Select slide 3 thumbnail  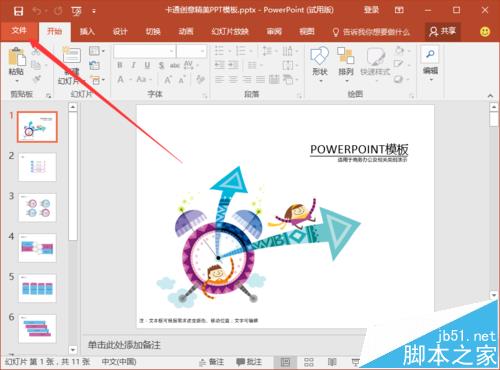coord(37,208)
